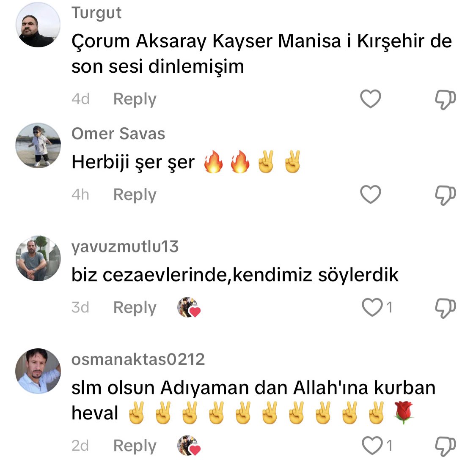Image resolution: width=476 pixels, height=468 pixels.
Task: Open yavuzmutlu13's profile avatar
Action: tap(38, 258)
